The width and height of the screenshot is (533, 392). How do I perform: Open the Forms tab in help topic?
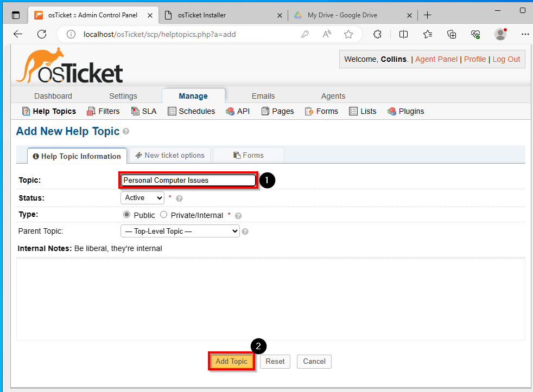tap(249, 155)
